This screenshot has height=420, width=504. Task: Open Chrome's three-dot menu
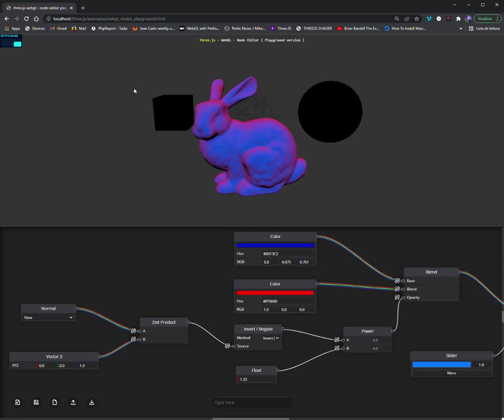pyautogui.click(x=497, y=18)
